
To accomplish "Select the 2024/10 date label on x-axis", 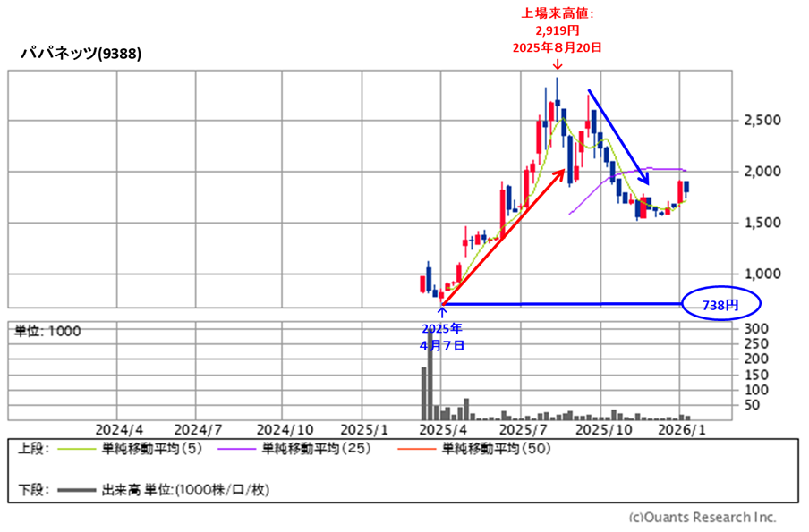I will [282, 428].
